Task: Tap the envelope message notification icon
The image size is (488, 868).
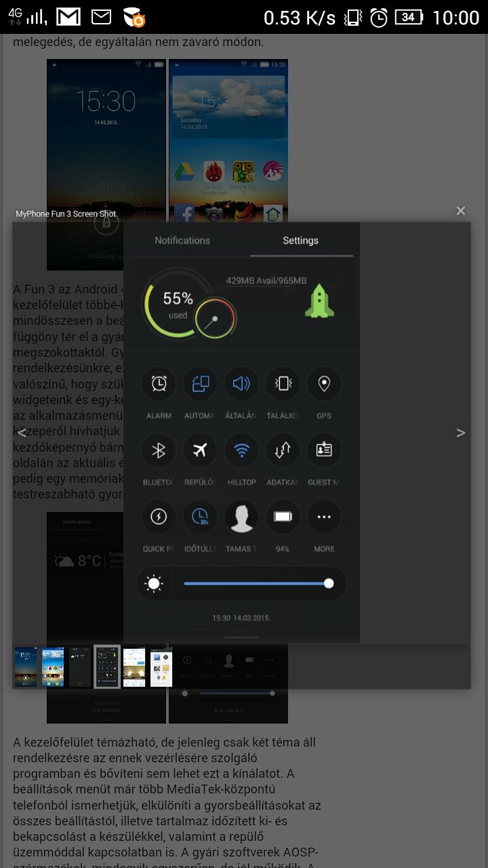Action: click(101, 17)
